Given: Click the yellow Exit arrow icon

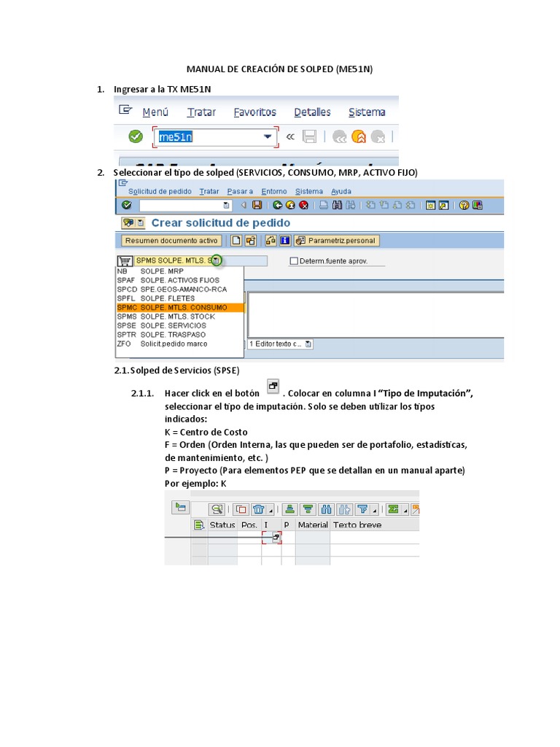Looking at the screenshot, I should (x=290, y=205).
